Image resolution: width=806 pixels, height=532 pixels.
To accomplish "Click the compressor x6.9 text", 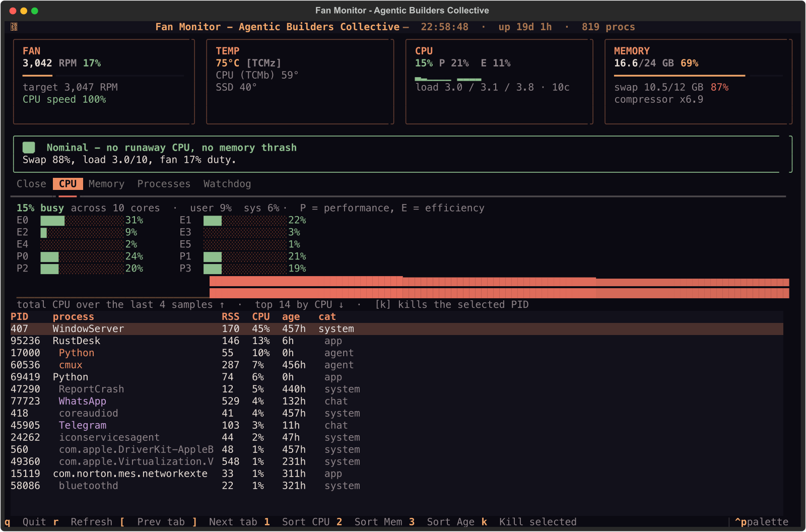I will (x=658, y=99).
